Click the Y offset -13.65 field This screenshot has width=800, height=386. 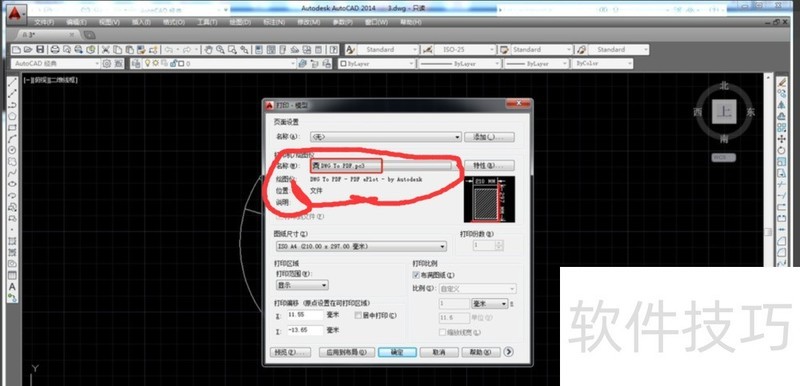(x=305, y=330)
